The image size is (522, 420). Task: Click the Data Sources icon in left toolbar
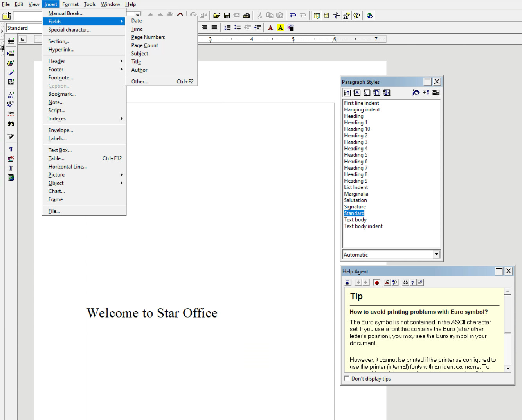pos(11,136)
